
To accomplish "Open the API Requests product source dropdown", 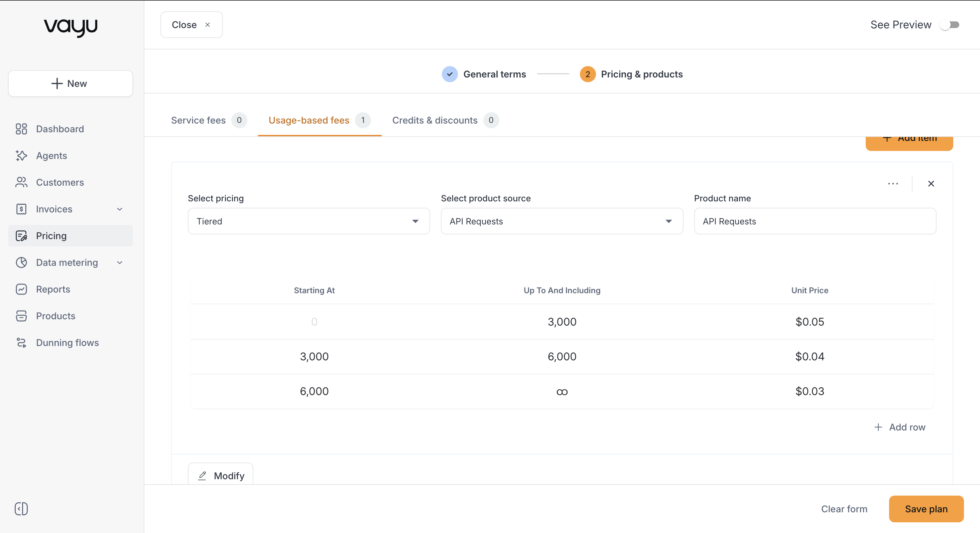I will tap(562, 221).
